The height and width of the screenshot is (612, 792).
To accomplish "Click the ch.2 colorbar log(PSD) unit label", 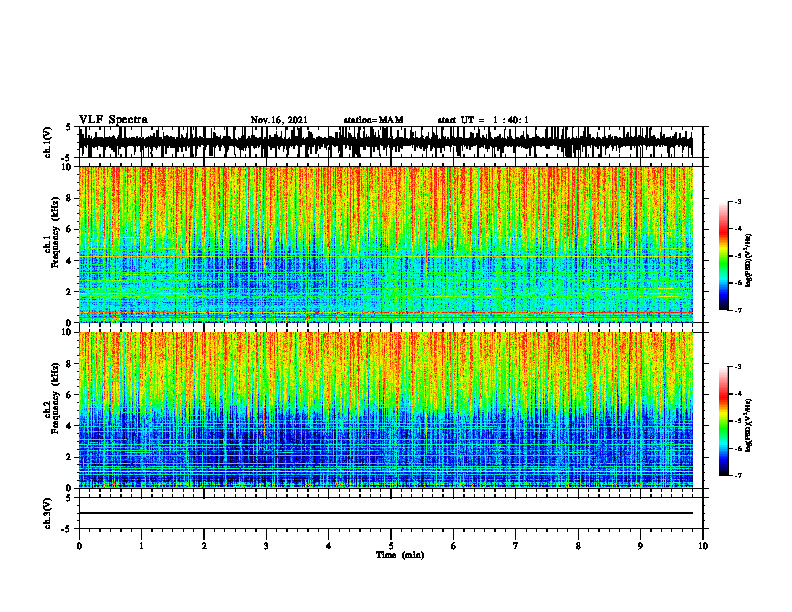I will coord(749,426).
